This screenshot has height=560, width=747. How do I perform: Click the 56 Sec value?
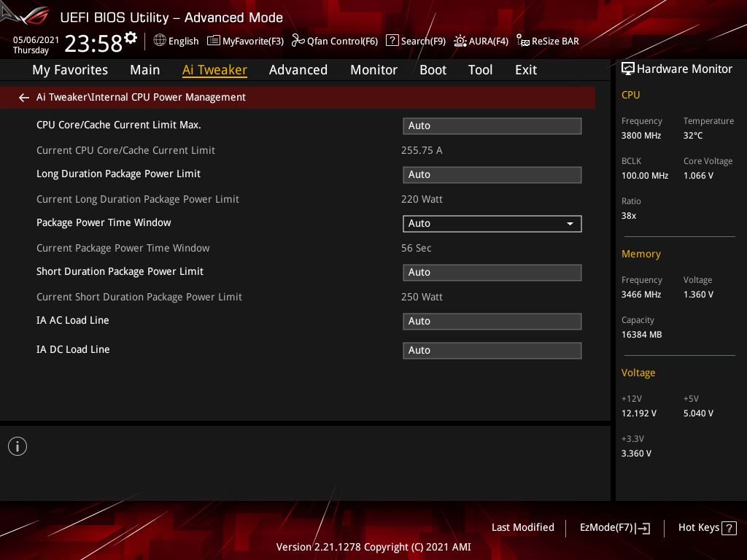pos(417,248)
